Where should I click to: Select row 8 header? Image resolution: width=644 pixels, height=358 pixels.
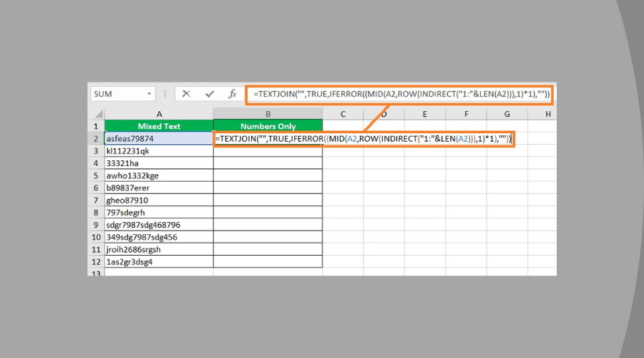[96, 213]
